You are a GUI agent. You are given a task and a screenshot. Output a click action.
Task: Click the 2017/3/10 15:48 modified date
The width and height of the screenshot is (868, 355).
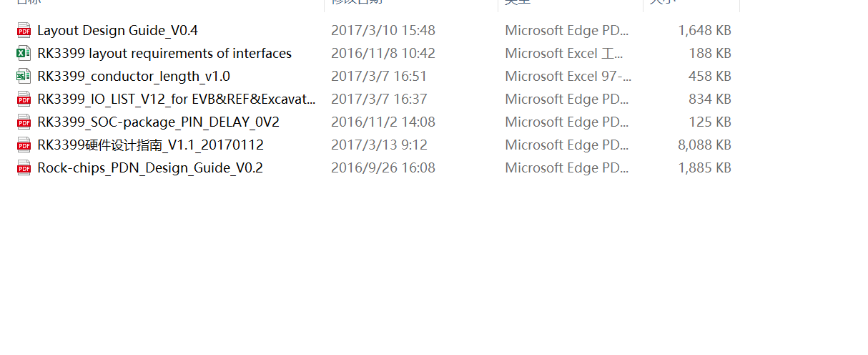point(383,31)
